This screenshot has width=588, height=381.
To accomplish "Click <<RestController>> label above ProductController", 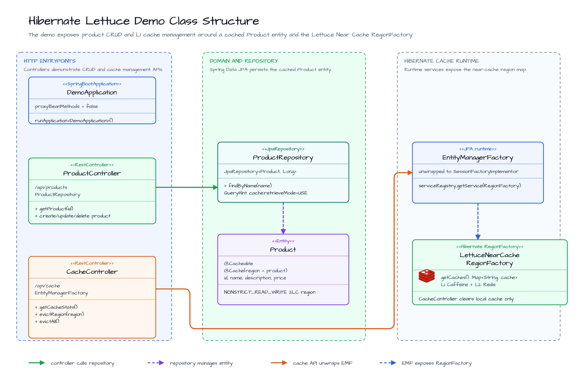I will (92, 165).
